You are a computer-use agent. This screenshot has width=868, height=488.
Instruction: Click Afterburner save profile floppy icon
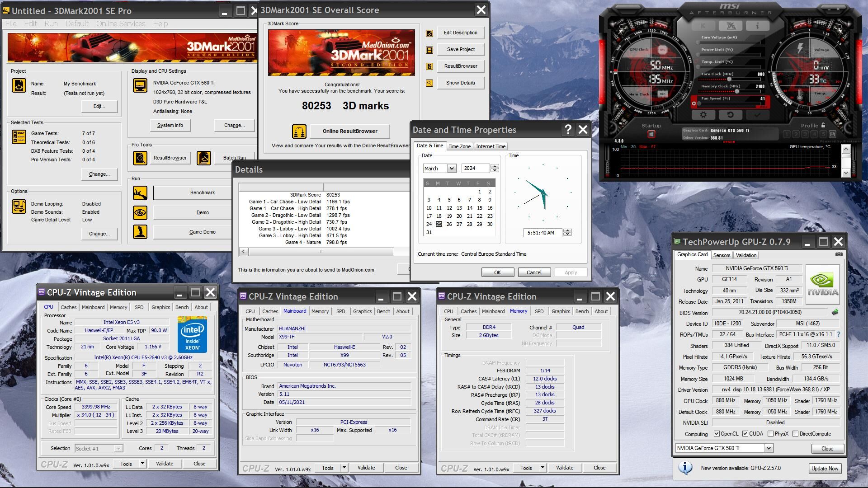[x=832, y=134]
